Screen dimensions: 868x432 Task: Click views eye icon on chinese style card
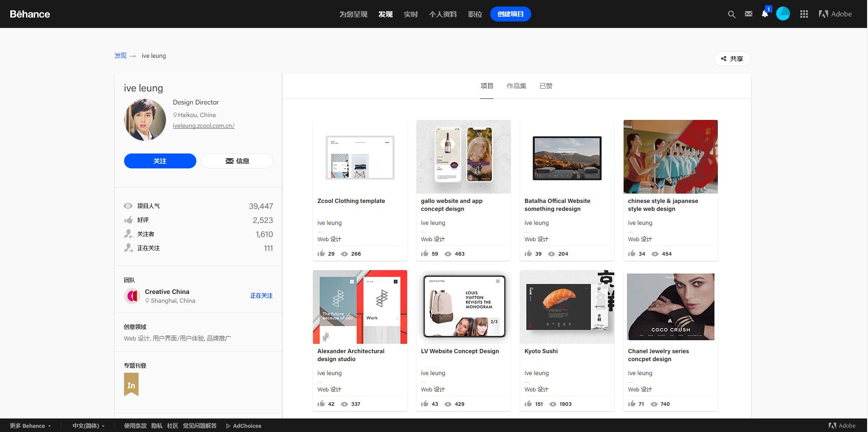[x=655, y=254]
